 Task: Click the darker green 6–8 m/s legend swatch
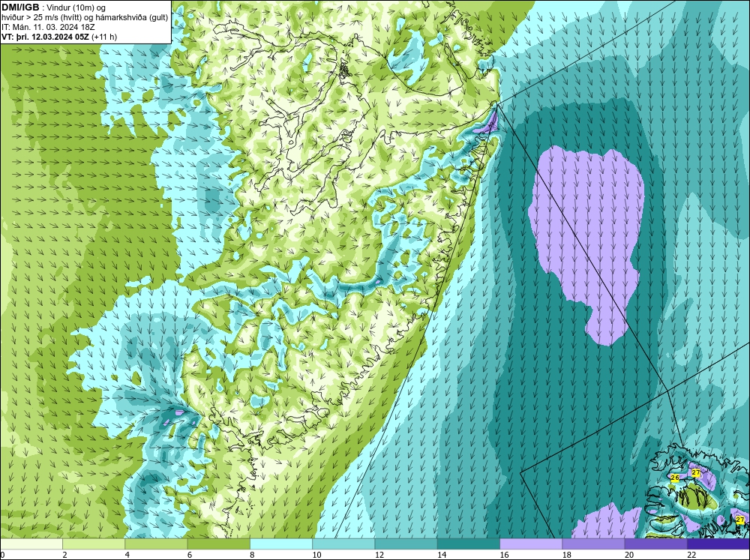[218, 544]
